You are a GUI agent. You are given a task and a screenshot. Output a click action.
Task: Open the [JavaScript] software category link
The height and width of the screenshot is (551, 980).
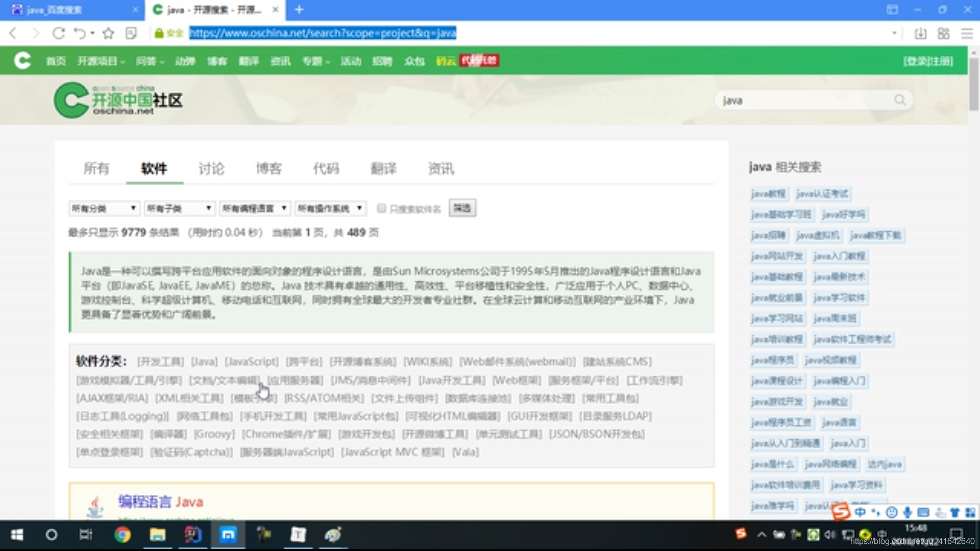(252, 362)
